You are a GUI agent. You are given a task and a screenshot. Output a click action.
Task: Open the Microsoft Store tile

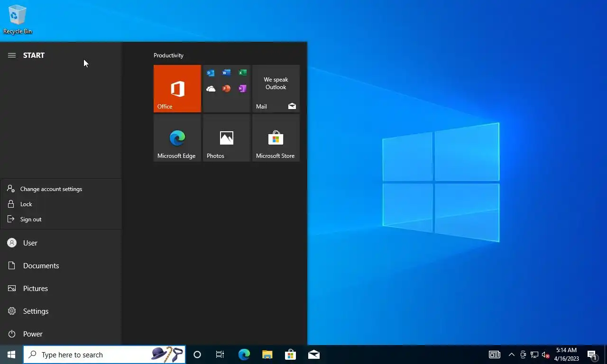[x=276, y=138]
